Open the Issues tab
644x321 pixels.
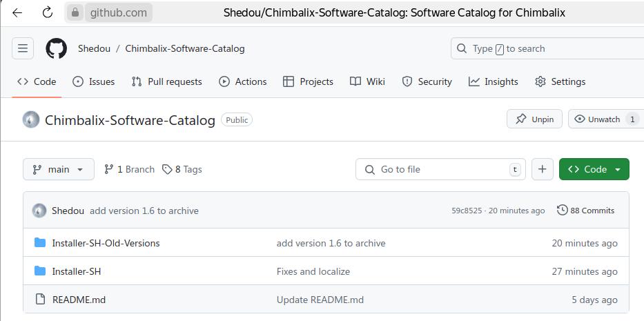click(x=94, y=81)
